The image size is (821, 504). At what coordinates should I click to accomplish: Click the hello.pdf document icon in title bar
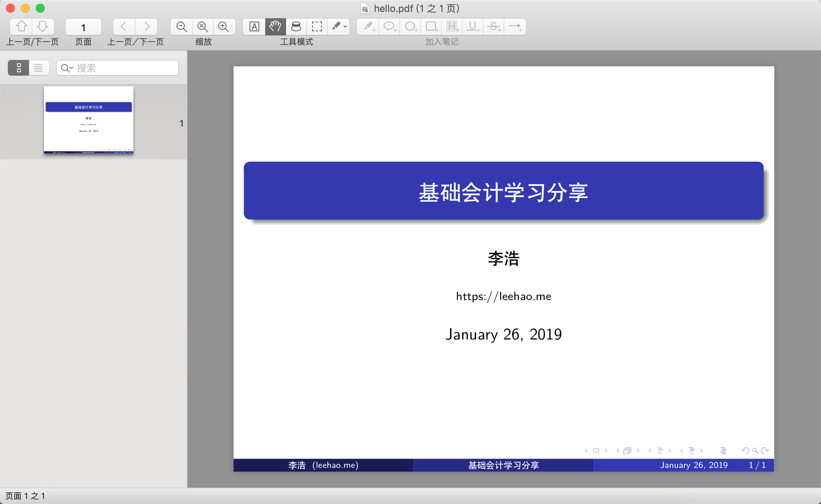[x=365, y=8]
